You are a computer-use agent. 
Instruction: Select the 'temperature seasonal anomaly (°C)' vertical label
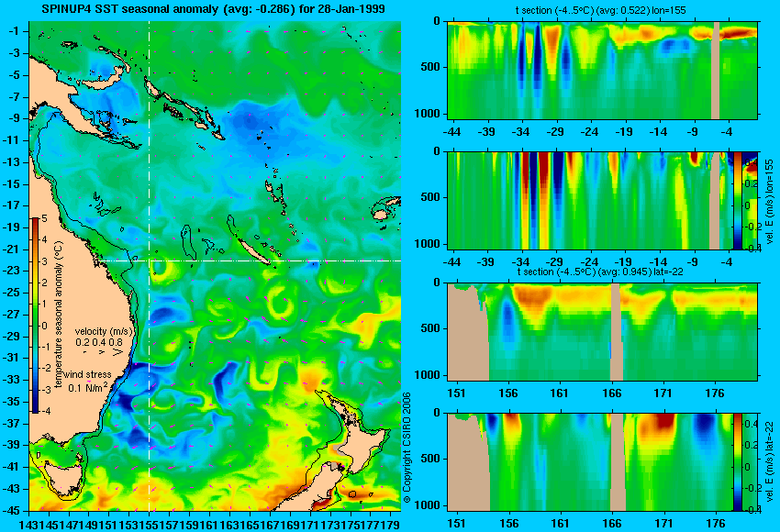point(58,316)
